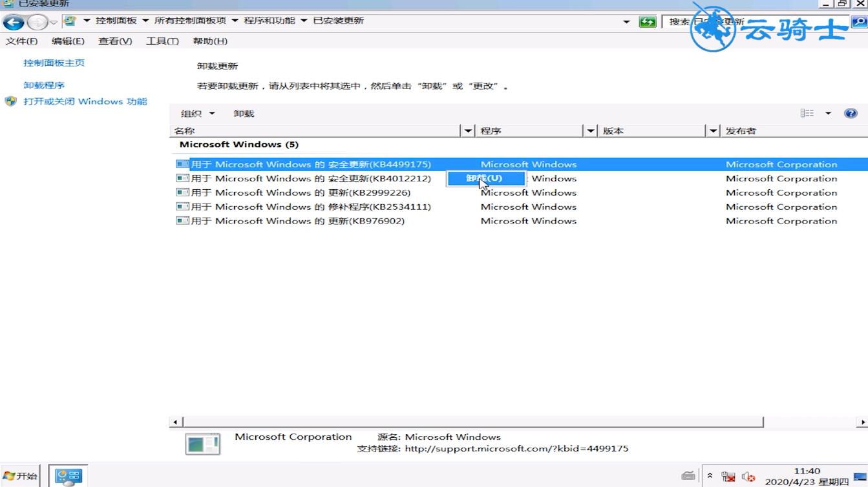Open the 所有控制面板项 breadcrumb segment
This screenshot has height=487, width=868.
tap(190, 21)
